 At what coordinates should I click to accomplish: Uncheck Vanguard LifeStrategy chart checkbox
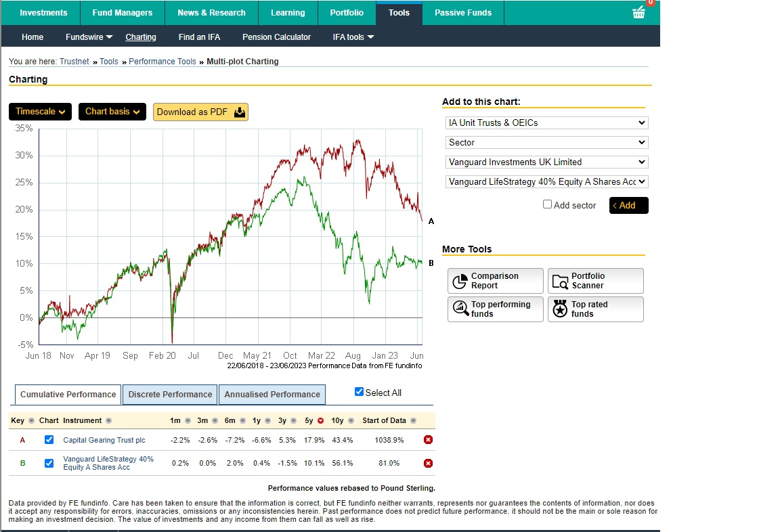point(49,463)
